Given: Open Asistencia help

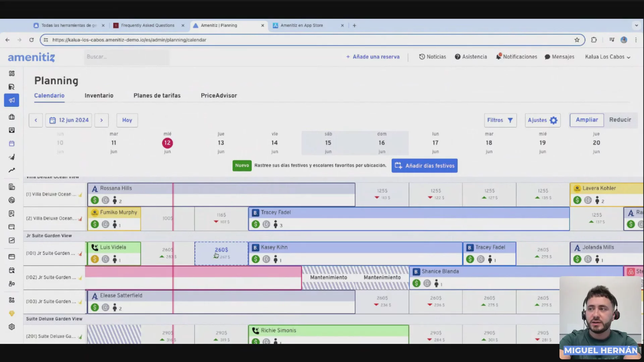Looking at the screenshot, I should (x=471, y=57).
